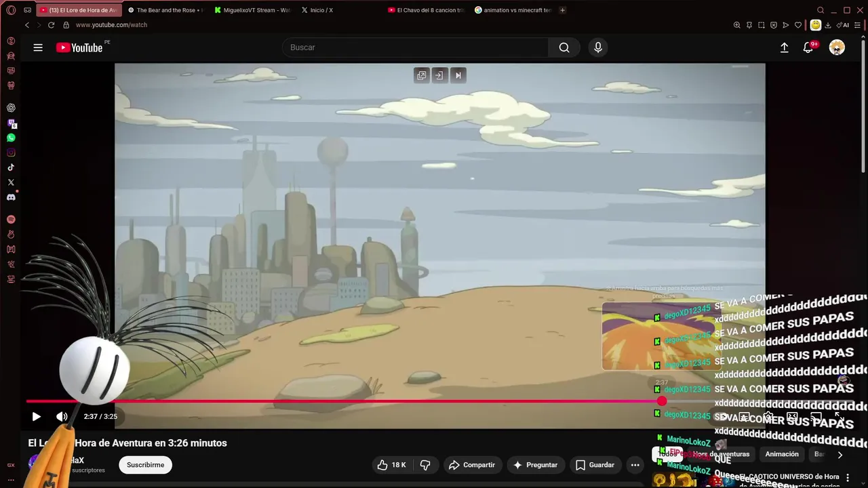The height and width of the screenshot is (488, 868).
Task: Open Instagram in the Opera sidebar
Action: click(11, 152)
